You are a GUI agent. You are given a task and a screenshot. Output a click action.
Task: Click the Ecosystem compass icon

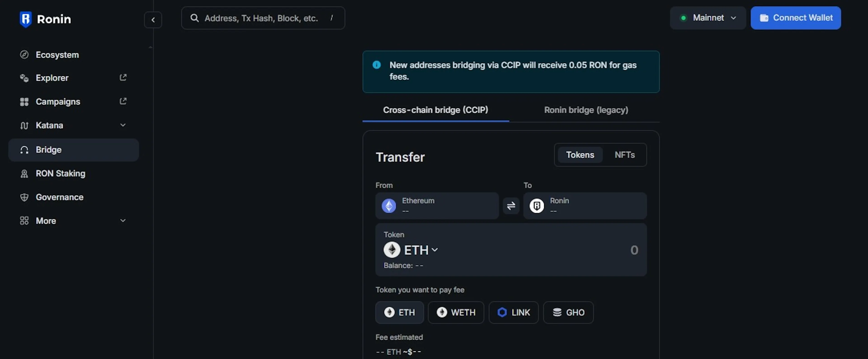(x=24, y=55)
